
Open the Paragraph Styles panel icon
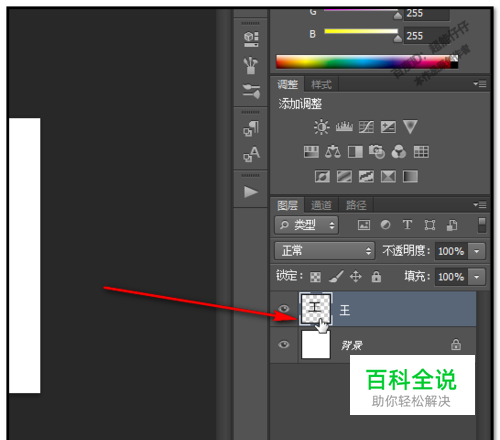pos(251,129)
